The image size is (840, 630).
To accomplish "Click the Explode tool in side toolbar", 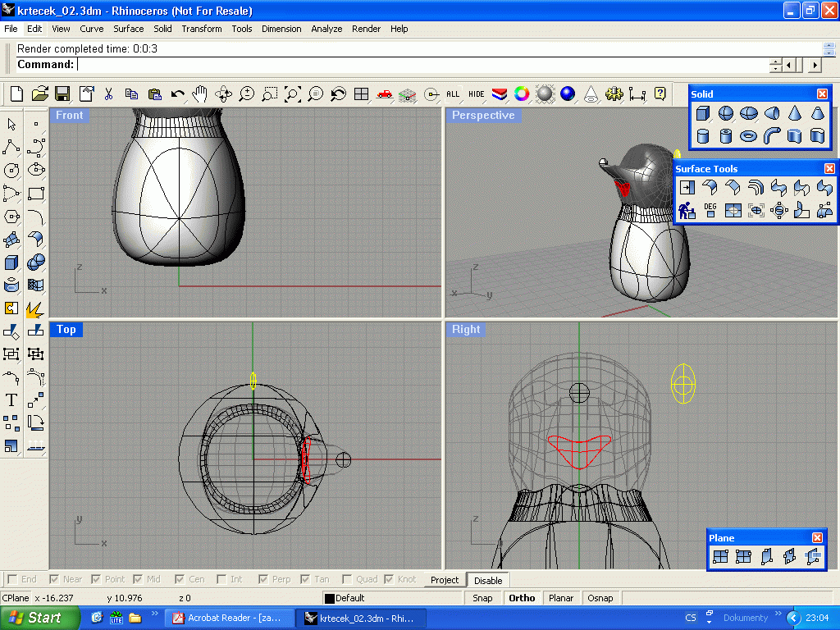I will pos(34,308).
